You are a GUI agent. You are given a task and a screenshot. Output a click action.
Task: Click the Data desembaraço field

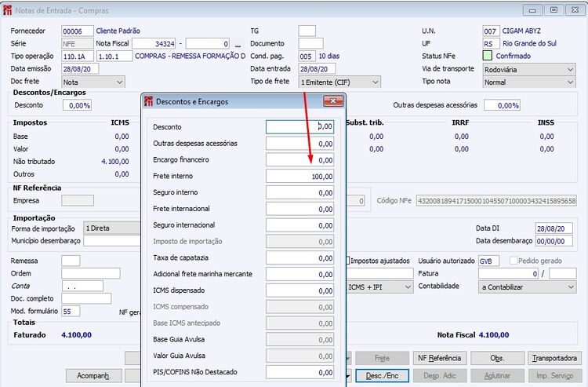click(x=554, y=241)
